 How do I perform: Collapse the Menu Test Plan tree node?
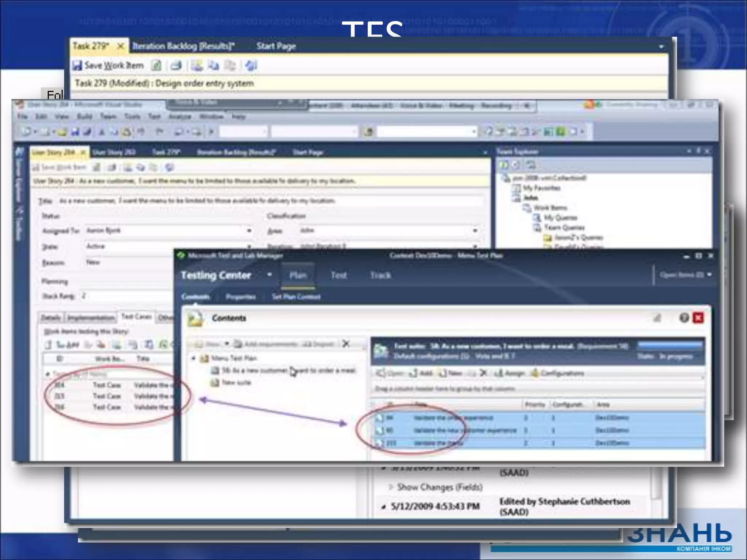coord(194,358)
